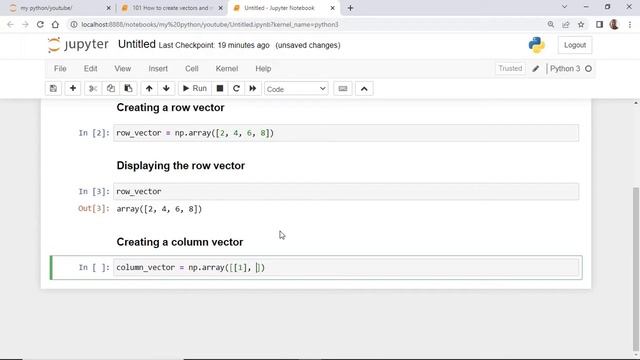The image size is (640, 360).
Task: Open the cell type Code dropdown
Action: [296, 89]
